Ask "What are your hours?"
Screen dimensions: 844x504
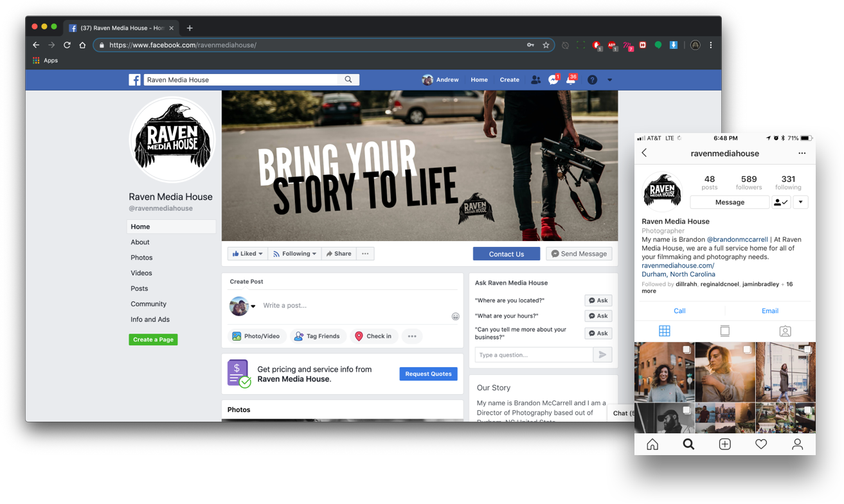click(598, 316)
